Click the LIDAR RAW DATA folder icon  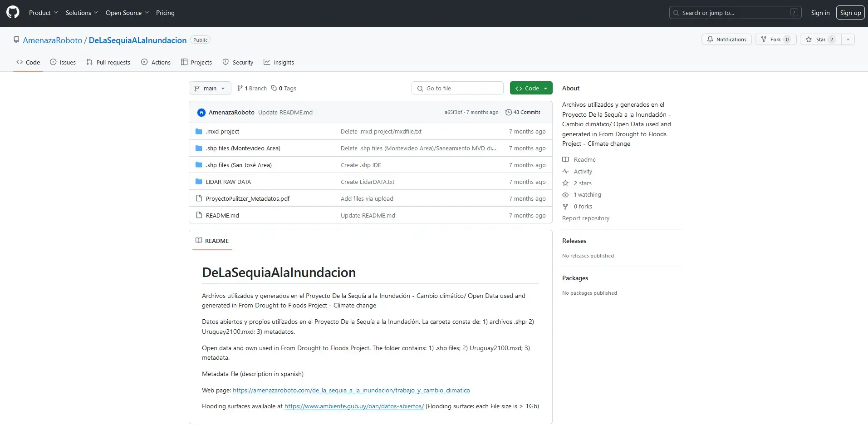(199, 182)
